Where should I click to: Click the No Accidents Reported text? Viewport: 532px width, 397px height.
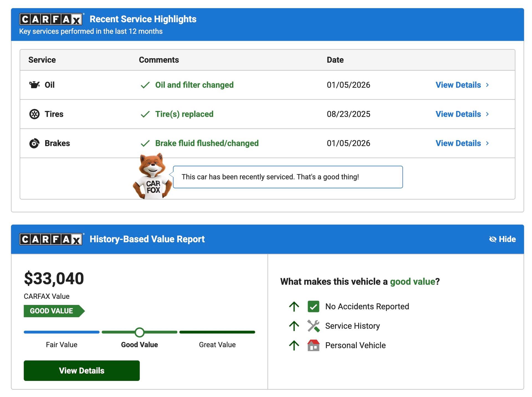367,307
